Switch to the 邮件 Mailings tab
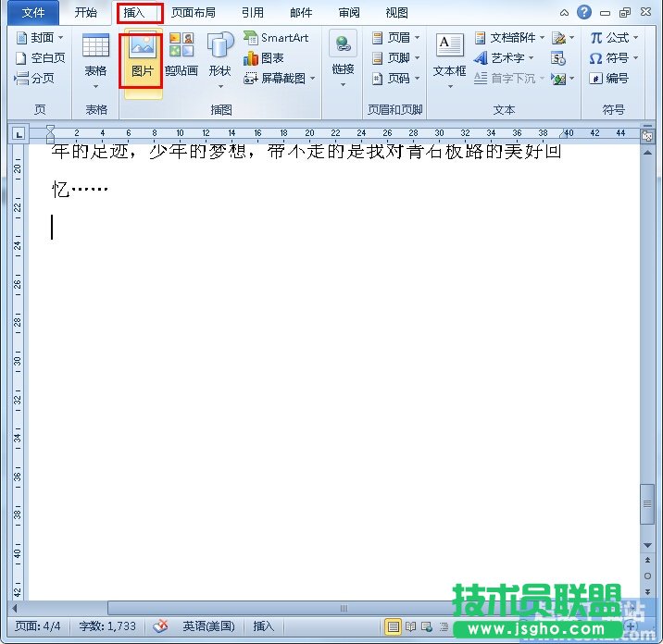 [x=301, y=13]
